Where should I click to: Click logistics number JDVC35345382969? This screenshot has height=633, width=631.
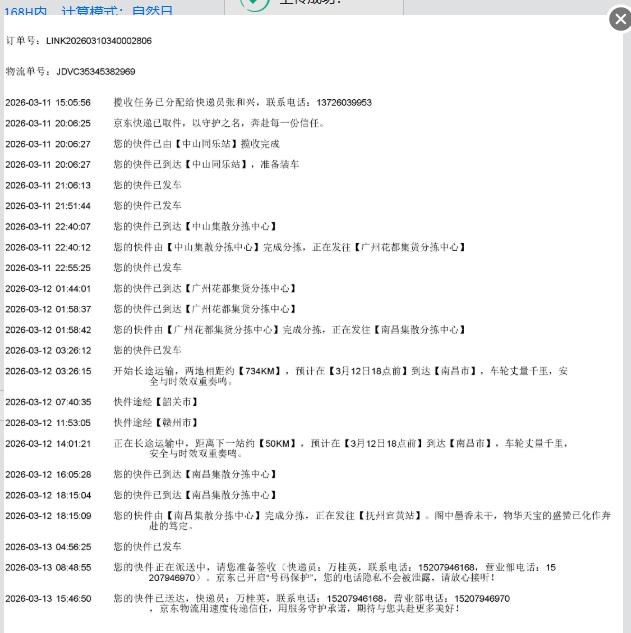click(90, 72)
